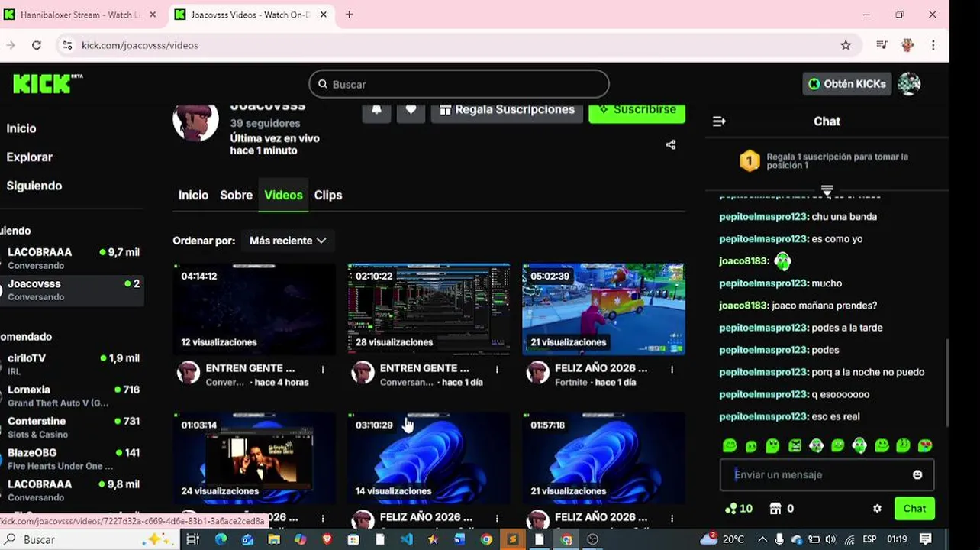The width and height of the screenshot is (980, 550).
Task: Select the Videos tab
Action: pyautogui.click(x=283, y=196)
